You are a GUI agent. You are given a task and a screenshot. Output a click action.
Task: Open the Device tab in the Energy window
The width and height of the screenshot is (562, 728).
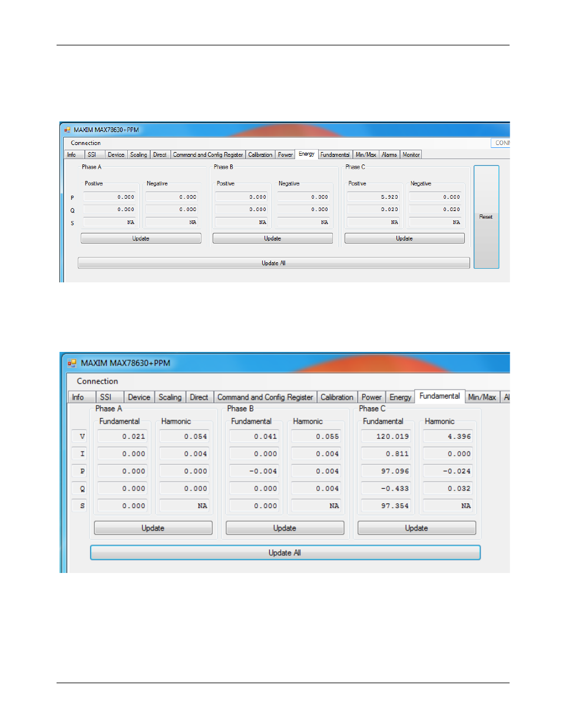[x=116, y=155]
